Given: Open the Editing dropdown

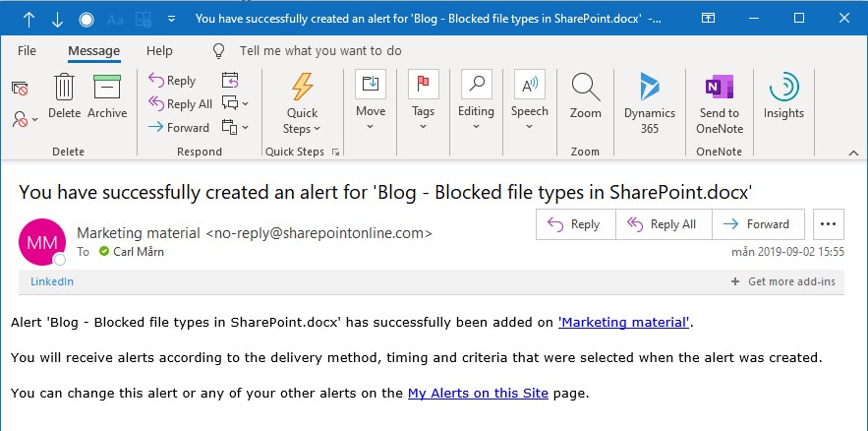Looking at the screenshot, I should [476, 100].
